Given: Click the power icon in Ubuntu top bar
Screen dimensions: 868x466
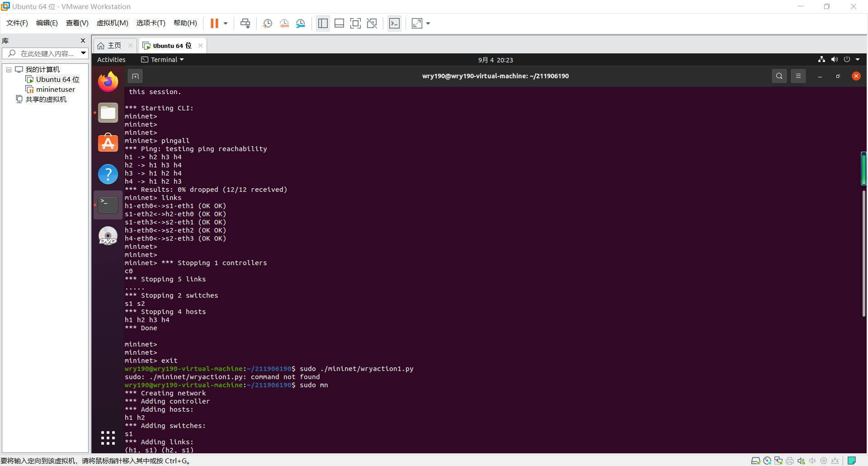Looking at the screenshot, I should pos(847,59).
